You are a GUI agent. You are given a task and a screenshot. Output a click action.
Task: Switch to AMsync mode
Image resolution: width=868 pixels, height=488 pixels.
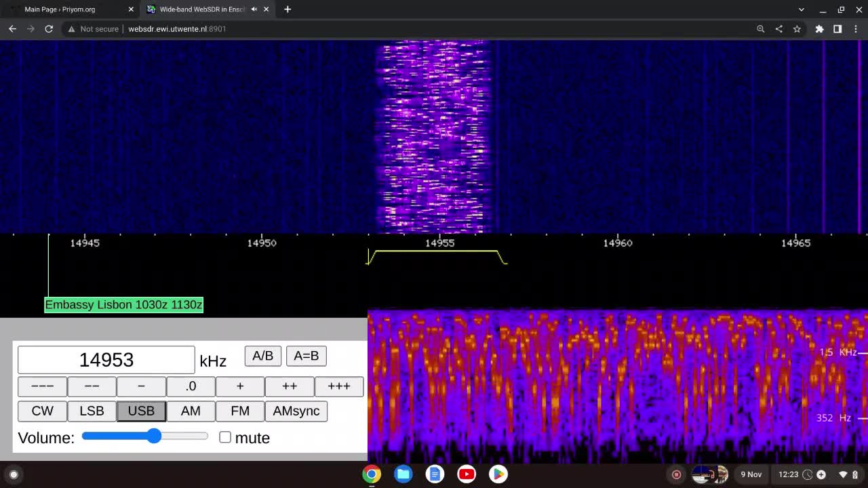point(296,411)
